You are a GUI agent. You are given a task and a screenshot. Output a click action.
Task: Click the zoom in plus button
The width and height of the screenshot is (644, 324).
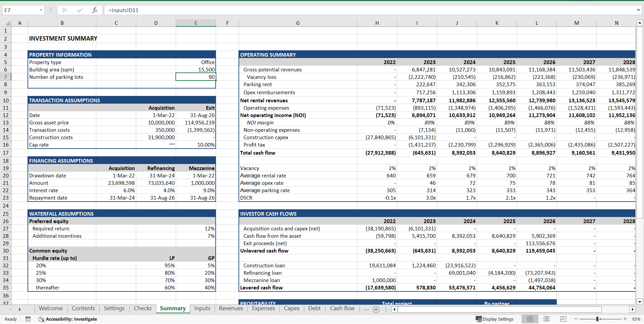[x=625, y=319]
